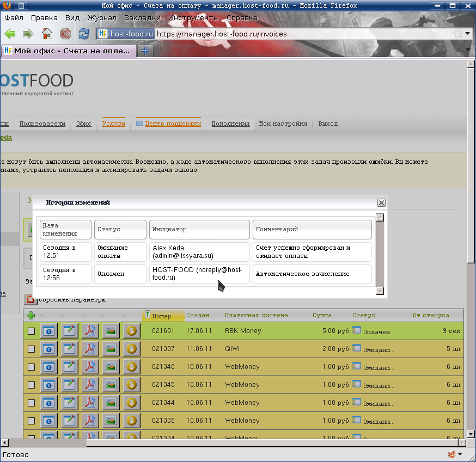Image resolution: width=476 pixels, height=462 pixels.
Task: Expand the URL bar history dropdown arrow
Action: point(468,34)
